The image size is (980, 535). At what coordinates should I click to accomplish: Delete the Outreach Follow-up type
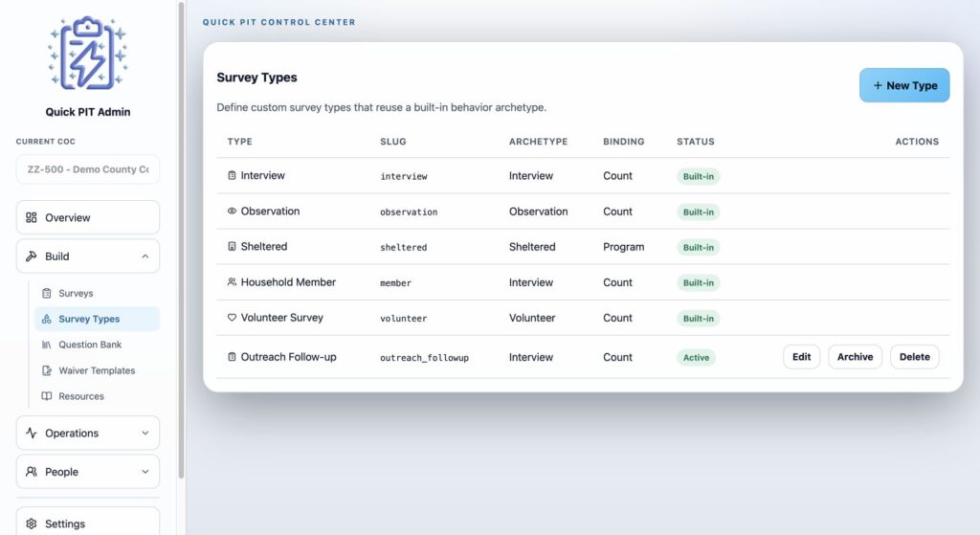[914, 357]
